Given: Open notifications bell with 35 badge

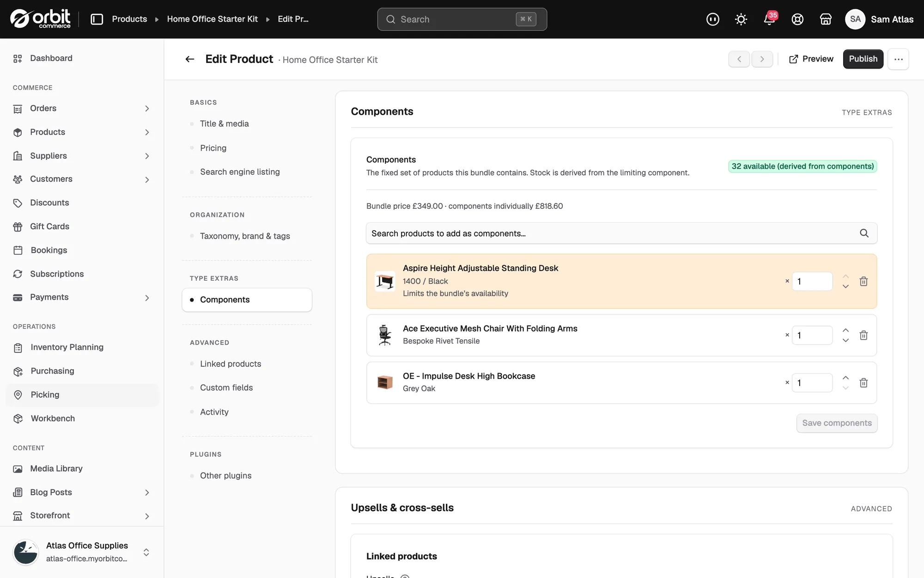Looking at the screenshot, I should (769, 19).
